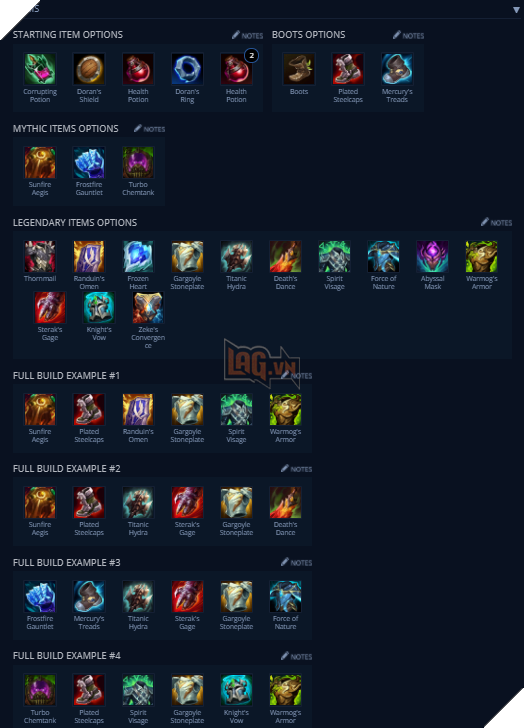Click Force of Nature in Full Build Example #3

click(x=285, y=596)
